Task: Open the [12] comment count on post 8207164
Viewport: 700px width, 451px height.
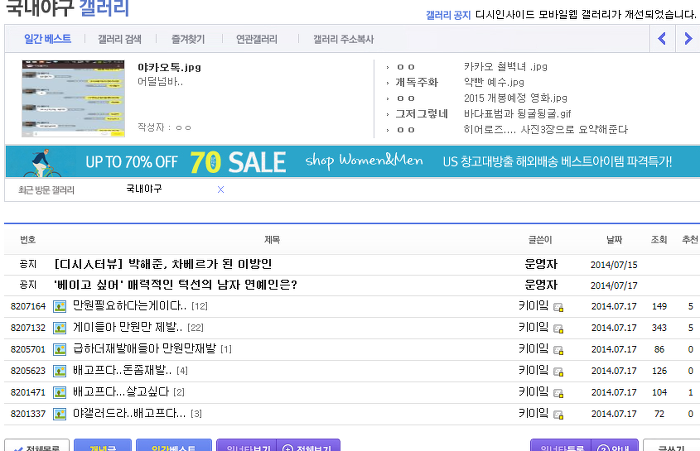Action: point(199,306)
